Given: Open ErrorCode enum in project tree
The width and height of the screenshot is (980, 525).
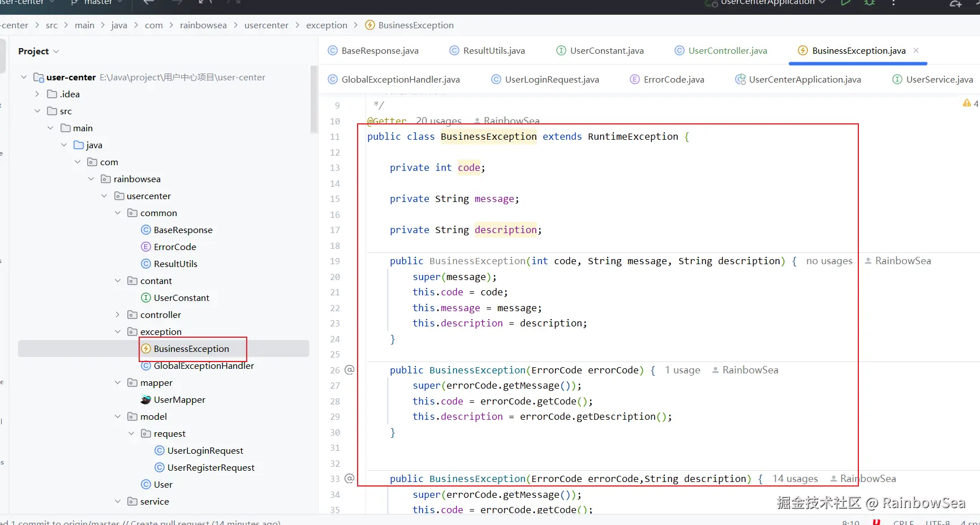Looking at the screenshot, I should (175, 247).
